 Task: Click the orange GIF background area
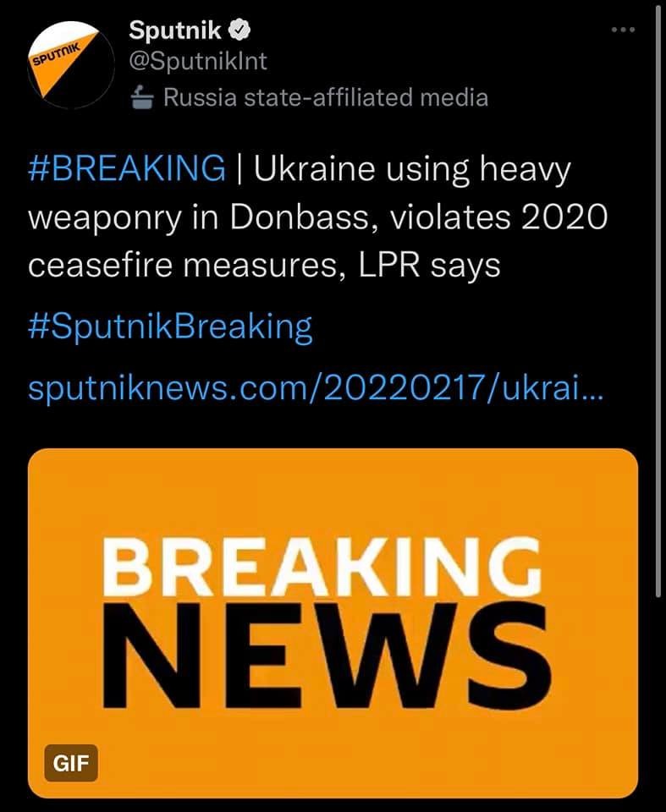point(333,492)
